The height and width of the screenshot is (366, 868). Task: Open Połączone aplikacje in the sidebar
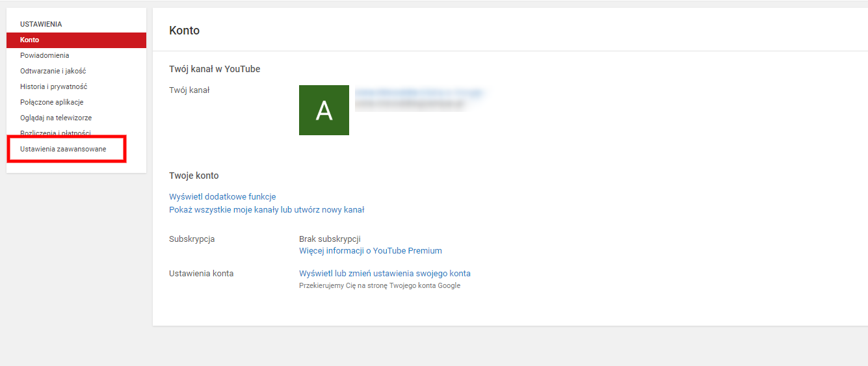point(51,102)
